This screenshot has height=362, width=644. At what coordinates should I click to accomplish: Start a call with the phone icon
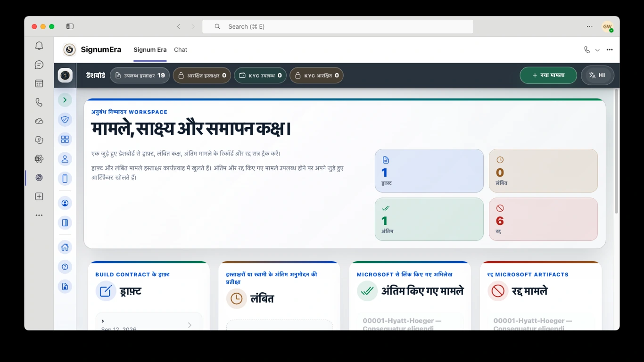click(587, 50)
